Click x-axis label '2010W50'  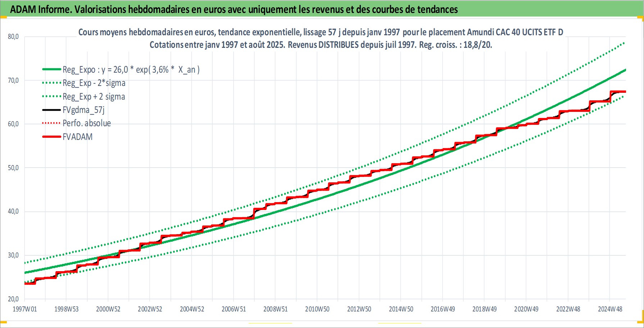317,309
